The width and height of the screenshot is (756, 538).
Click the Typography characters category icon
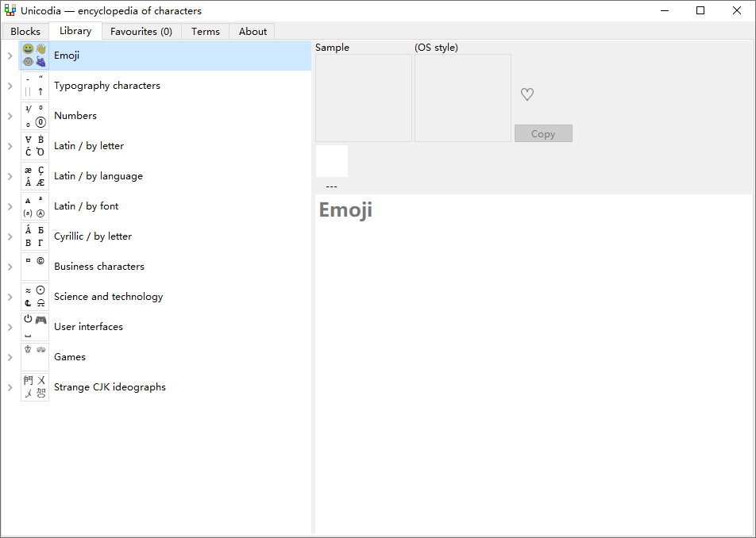click(x=34, y=86)
